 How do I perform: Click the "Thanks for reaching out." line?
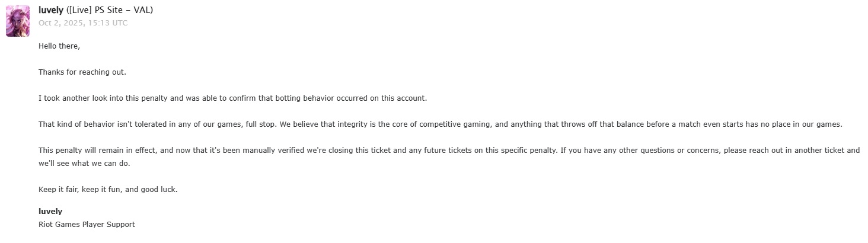coord(82,72)
